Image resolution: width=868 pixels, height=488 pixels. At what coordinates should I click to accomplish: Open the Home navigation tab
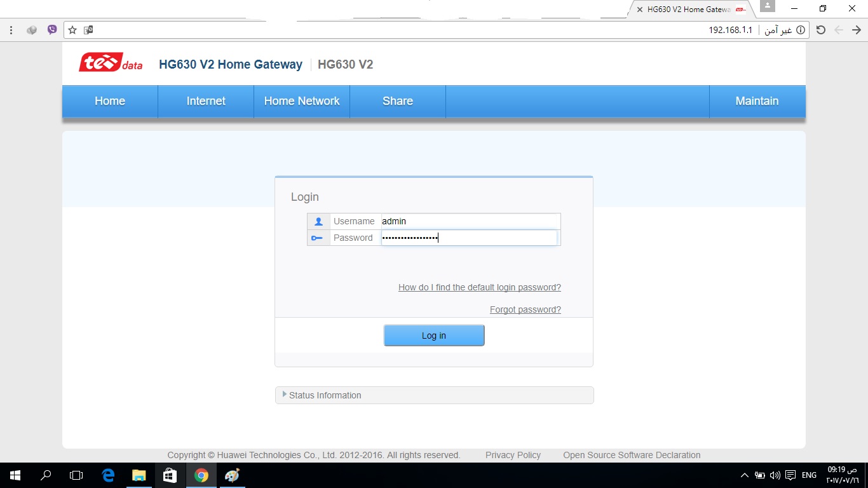[110, 101]
